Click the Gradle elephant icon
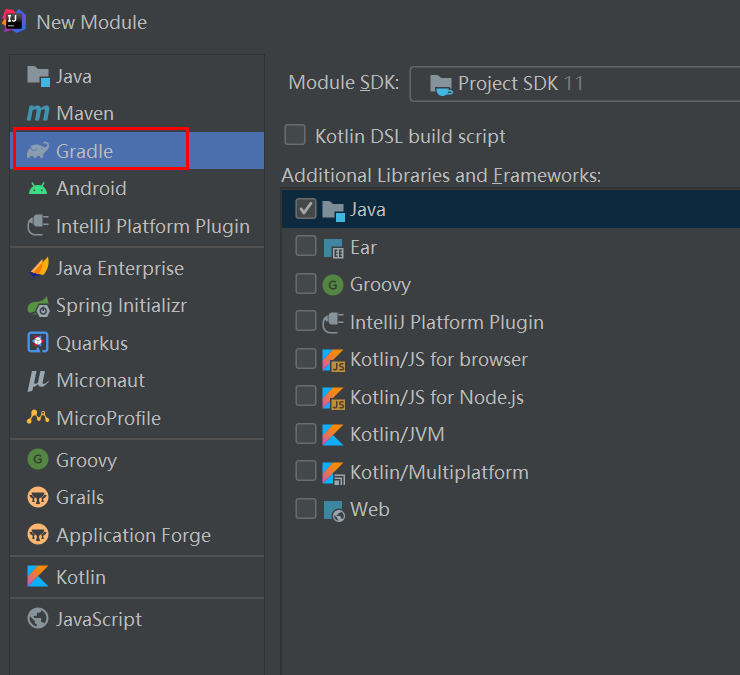This screenshot has width=740, height=675. click(x=38, y=151)
